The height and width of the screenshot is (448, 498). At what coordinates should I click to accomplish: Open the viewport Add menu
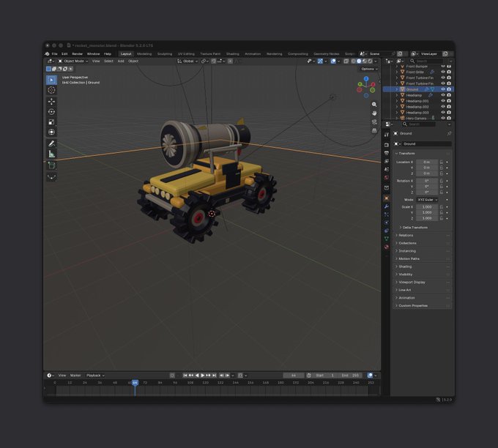121,61
